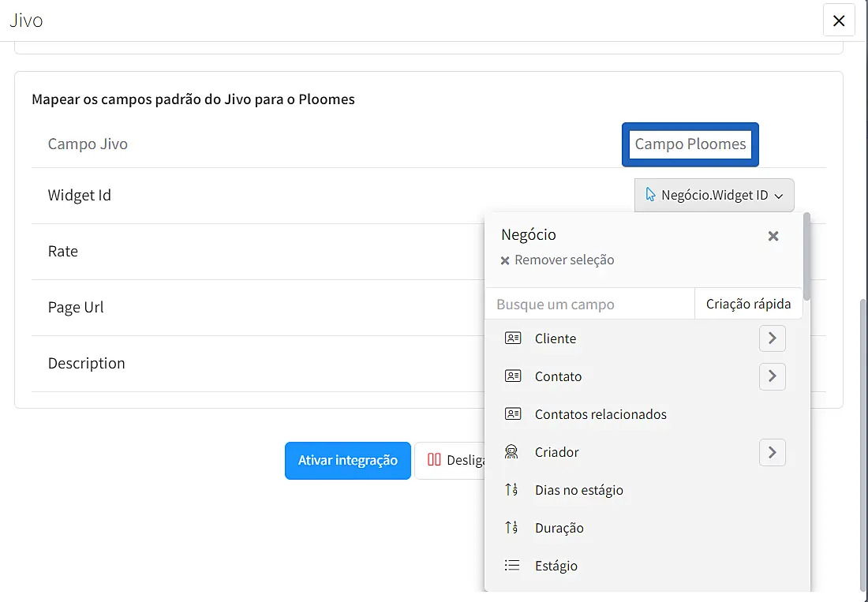Click the Contato contact card icon

click(x=513, y=376)
